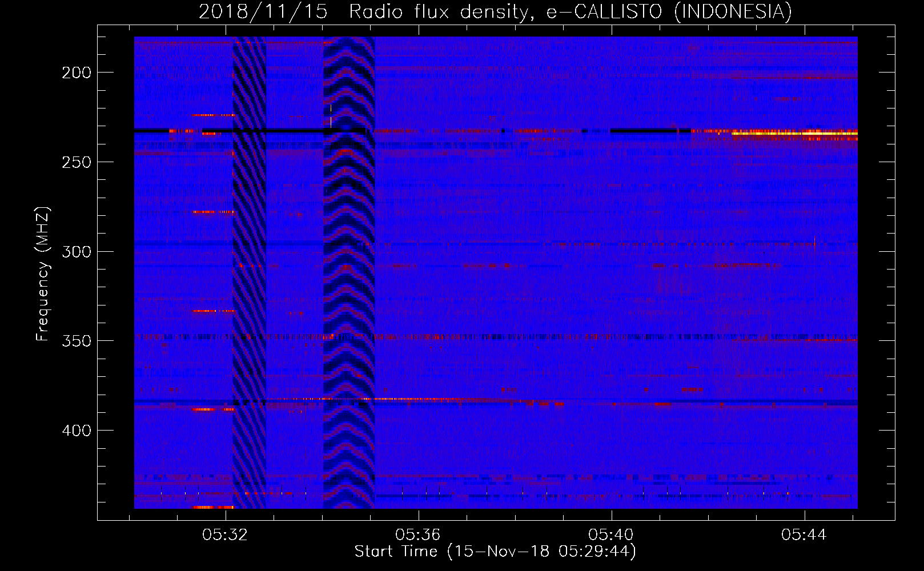Click the 'Frequency (MHZ)' axis label

(x=43, y=274)
